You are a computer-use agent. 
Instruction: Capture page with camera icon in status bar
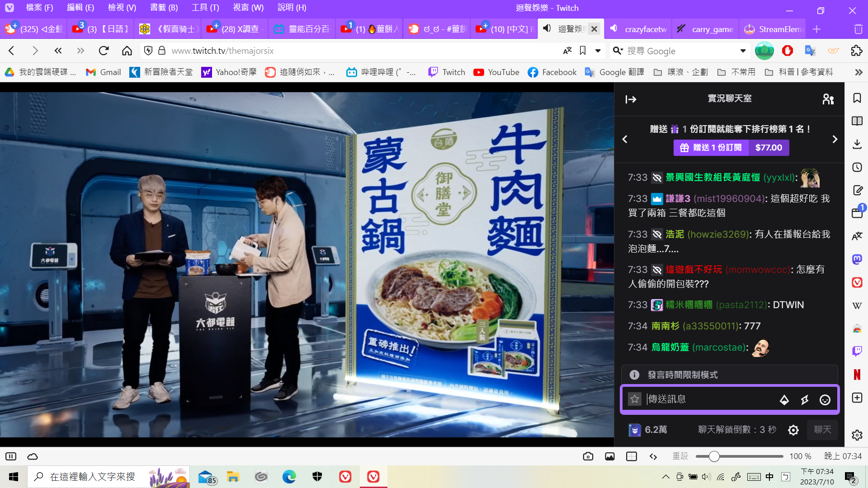coord(588,456)
